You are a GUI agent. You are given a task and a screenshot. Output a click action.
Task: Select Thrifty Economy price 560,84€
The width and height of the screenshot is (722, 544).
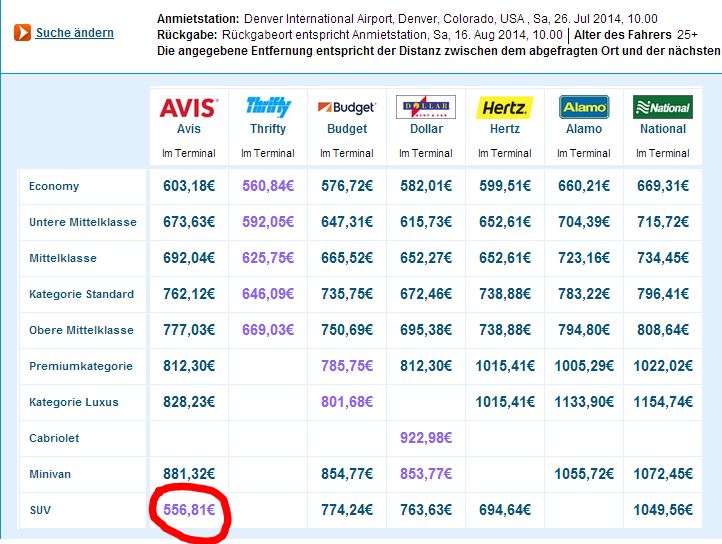(x=268, y=186)
